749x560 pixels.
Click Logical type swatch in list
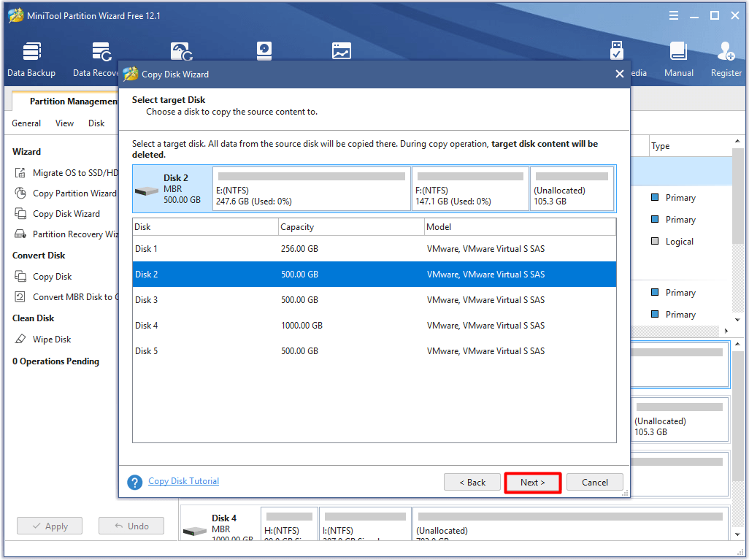(x=655, y=241)
